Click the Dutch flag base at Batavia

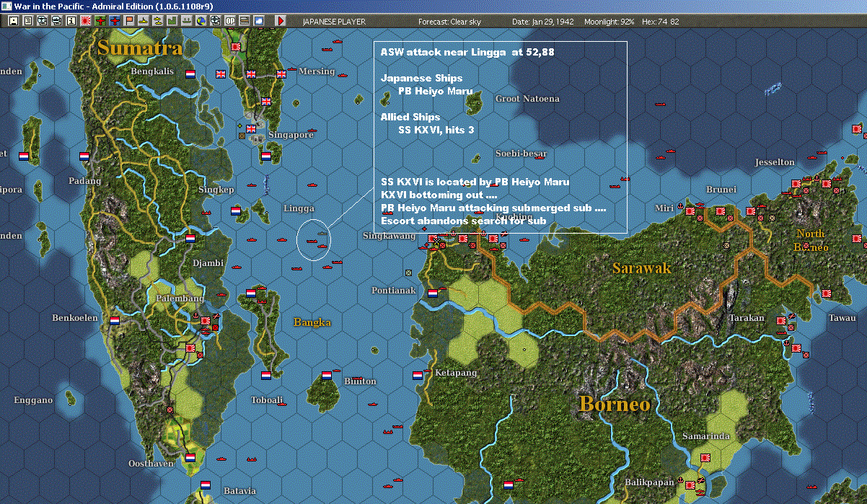point(205,485)
